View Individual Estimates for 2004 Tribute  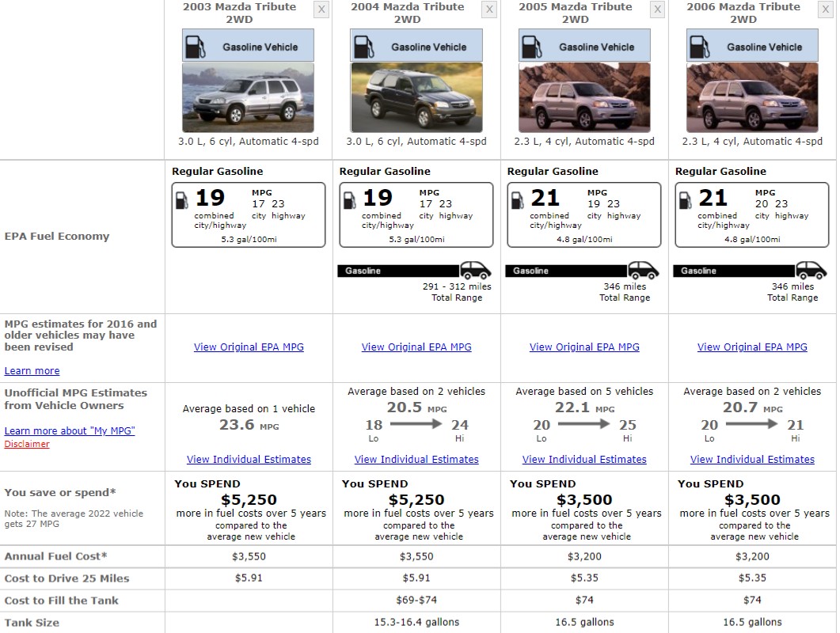[416, 460]
